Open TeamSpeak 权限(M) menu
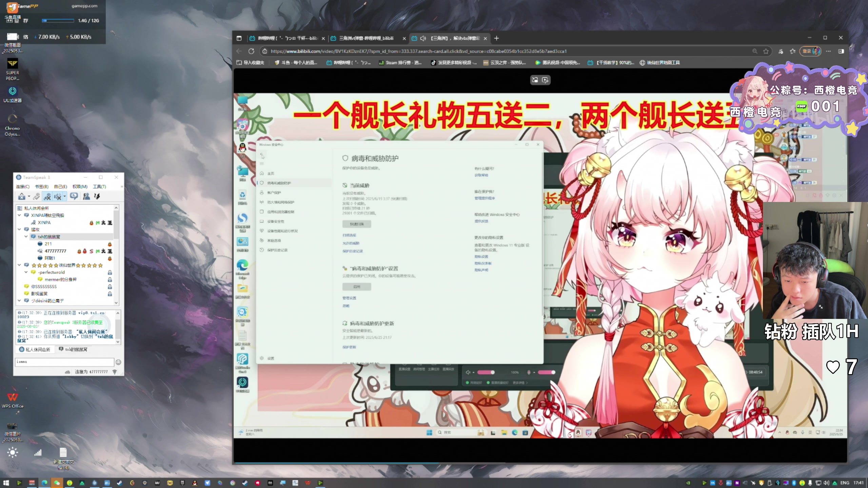 coord(80,186)
